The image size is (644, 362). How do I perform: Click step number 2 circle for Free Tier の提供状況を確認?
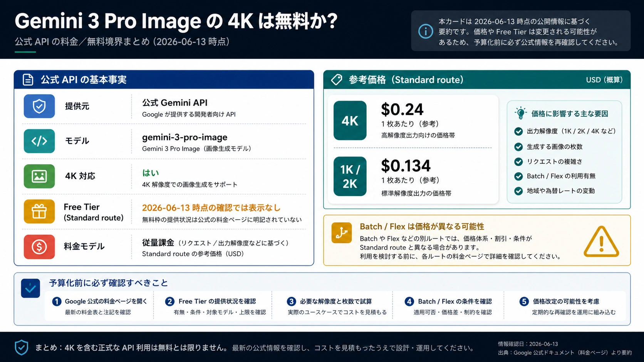coord(169,301)
